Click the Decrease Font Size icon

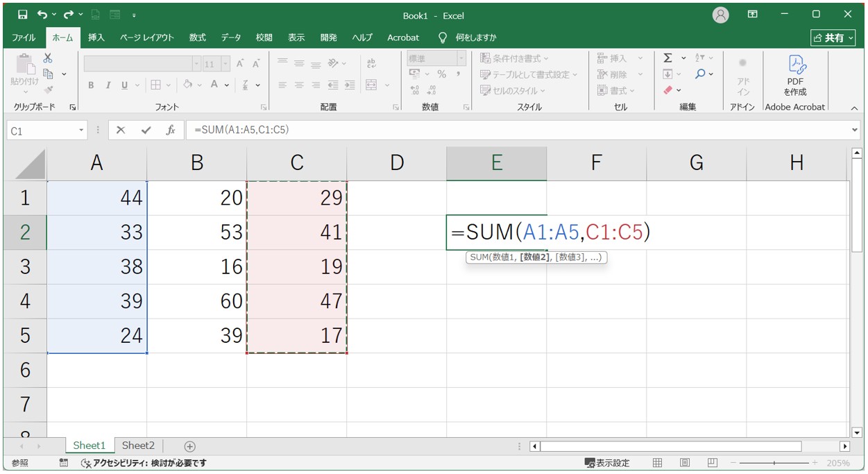pyautogui.click(x=256, y=64)
